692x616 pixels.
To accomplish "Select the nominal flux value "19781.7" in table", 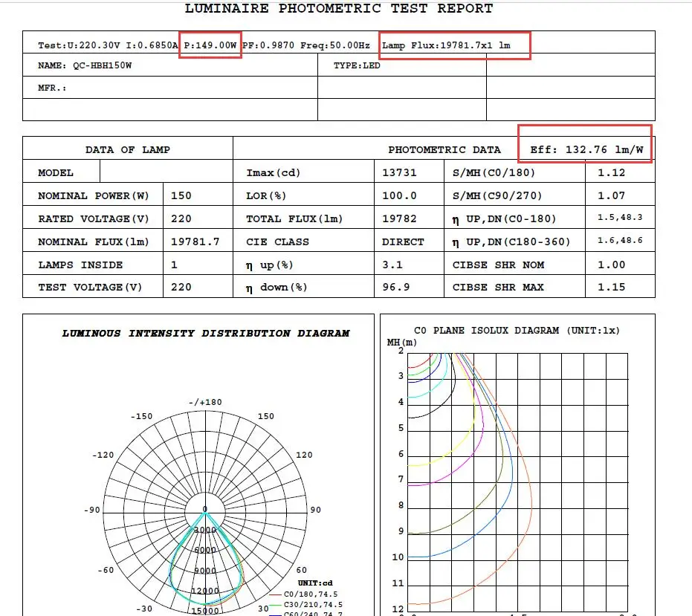I will pyautogui.click(x=195, y=241).
